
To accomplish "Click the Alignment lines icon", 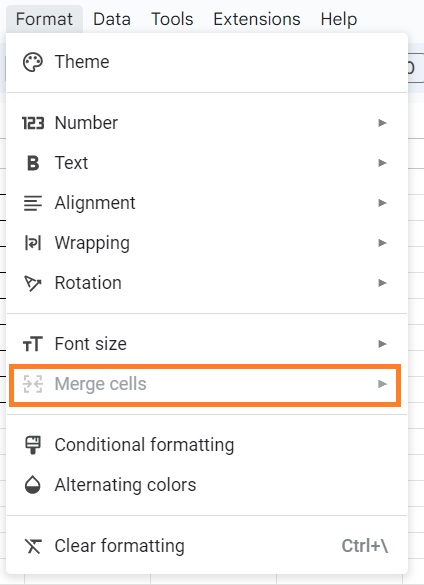I will 33,203.
